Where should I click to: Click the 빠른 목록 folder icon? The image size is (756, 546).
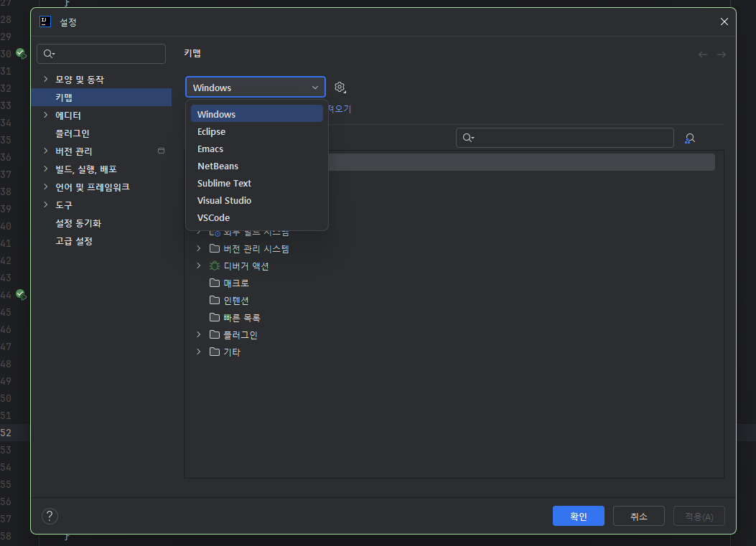pyautogui.click(x=215, y=317)
